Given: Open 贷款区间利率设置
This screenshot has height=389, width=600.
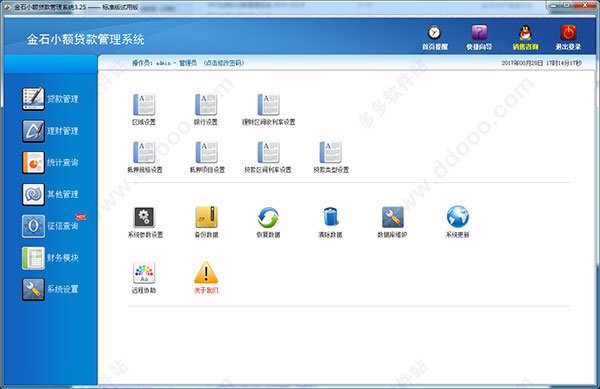Looking at the screenshot, I should click(268, 157).
